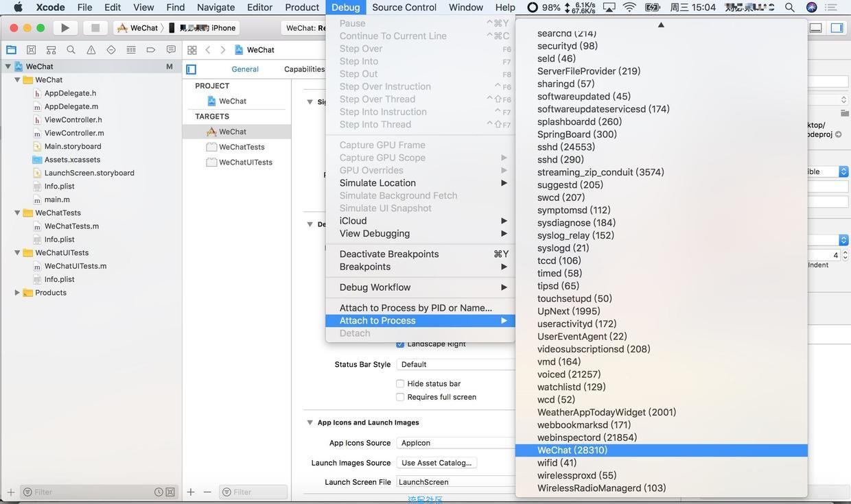Open the related items grid icon
This screenshot has height=504, width=851.
click(192, 50)
